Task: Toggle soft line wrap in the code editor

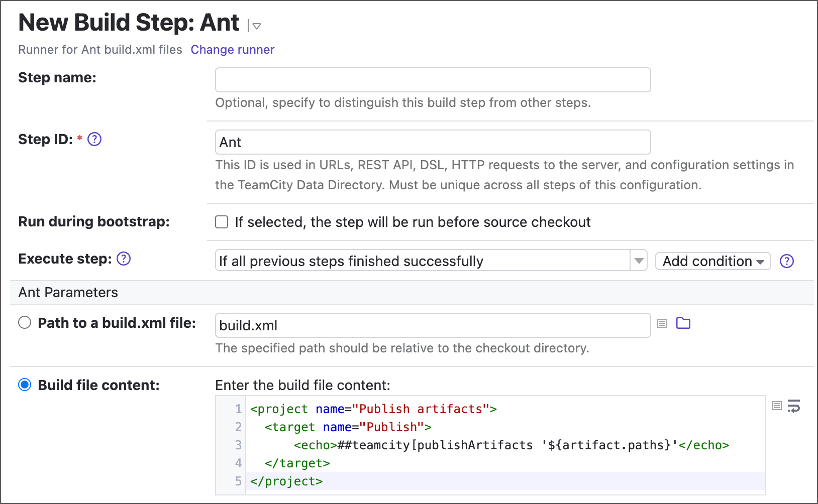Action: [795, 407]
